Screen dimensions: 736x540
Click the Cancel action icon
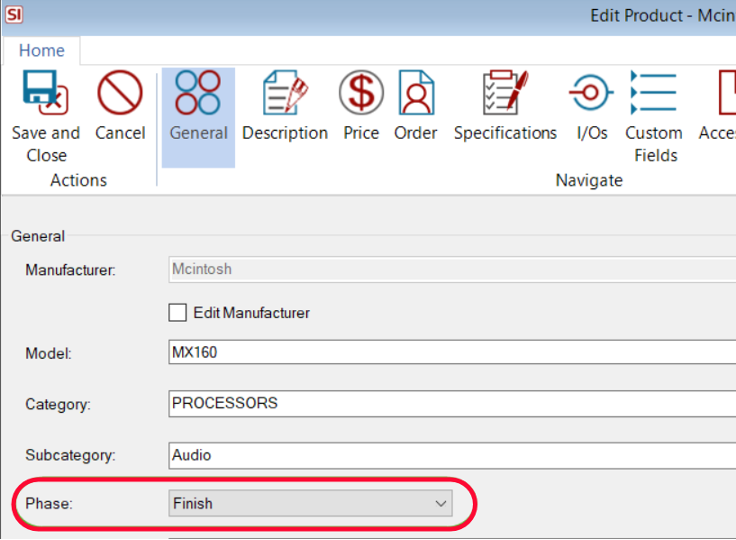point(120,93)
